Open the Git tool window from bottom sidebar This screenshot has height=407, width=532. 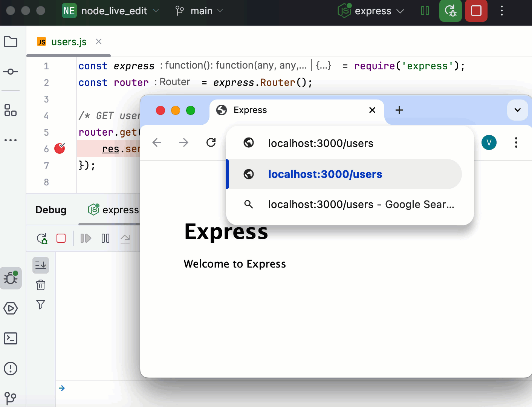pyautogui.click(x=11, y=398)
